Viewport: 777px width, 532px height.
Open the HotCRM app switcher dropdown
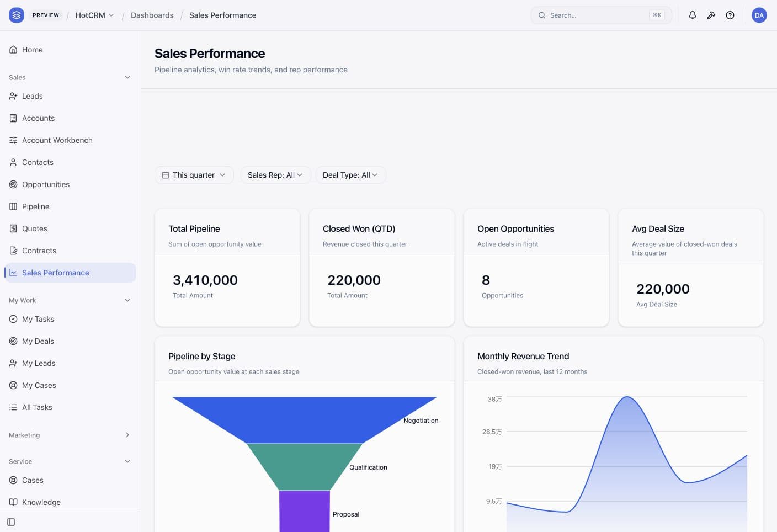coord(94,15)
